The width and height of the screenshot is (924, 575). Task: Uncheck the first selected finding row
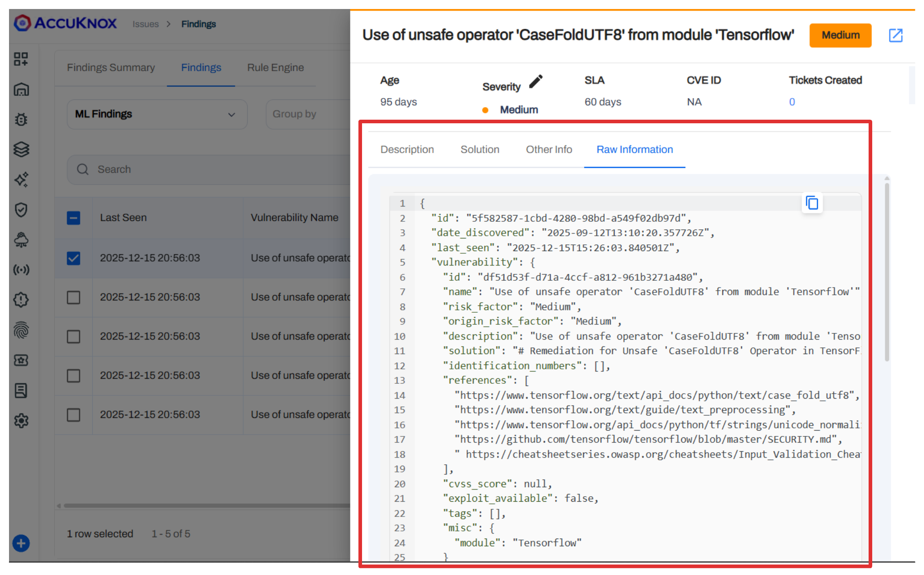73,258
